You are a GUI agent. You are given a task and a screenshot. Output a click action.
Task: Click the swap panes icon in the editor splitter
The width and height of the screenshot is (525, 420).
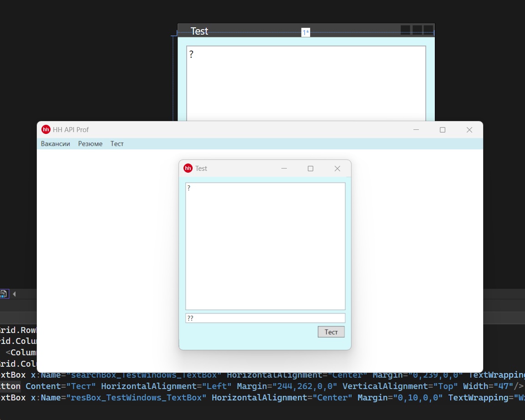click(x=4, y=294)
